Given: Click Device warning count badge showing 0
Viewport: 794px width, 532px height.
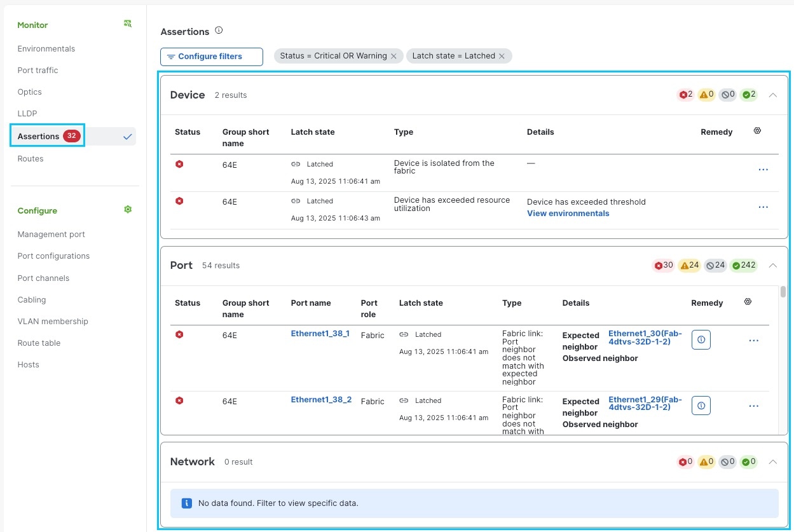Looking at the screenshot, I should click(706, 95).
